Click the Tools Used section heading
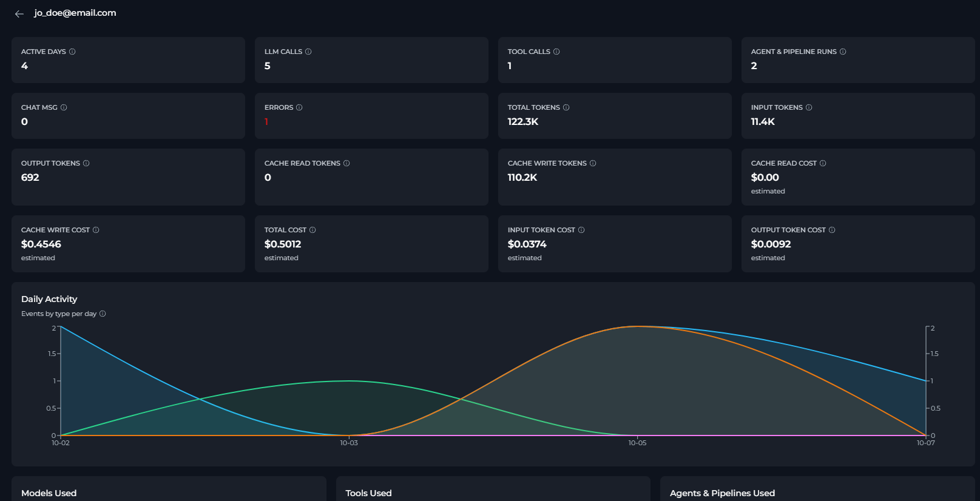Screen dimensions: 980x501 369,493
